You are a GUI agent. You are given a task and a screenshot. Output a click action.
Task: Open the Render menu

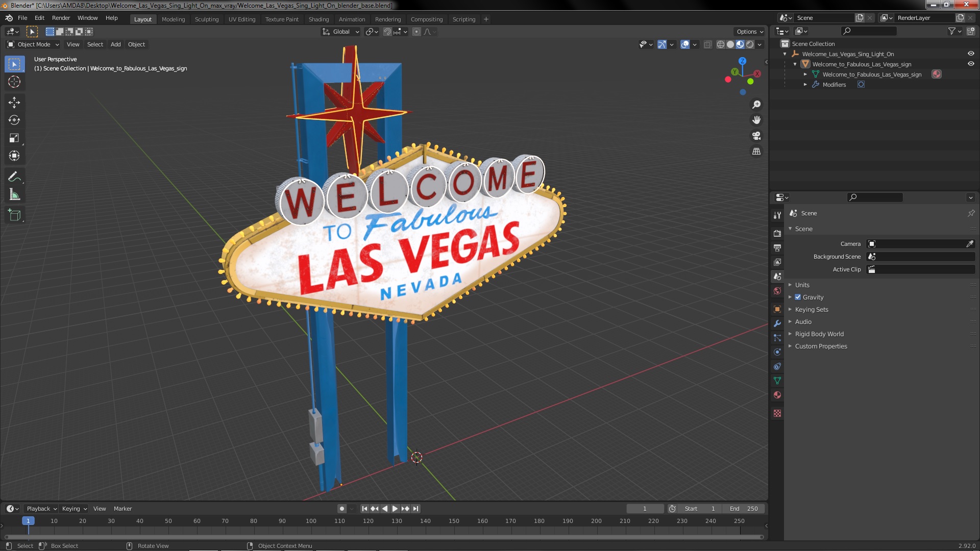pos(61,18)
